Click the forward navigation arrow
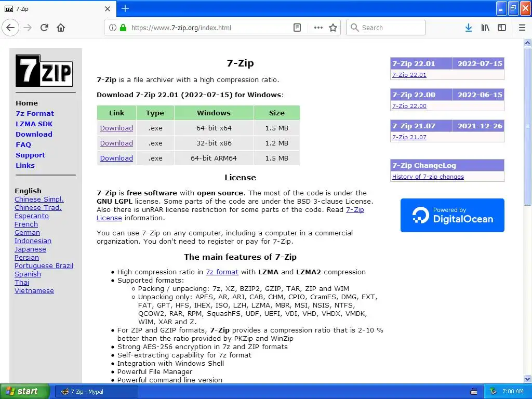The width and height of the screenshot is (532, 399). point(28,28)
